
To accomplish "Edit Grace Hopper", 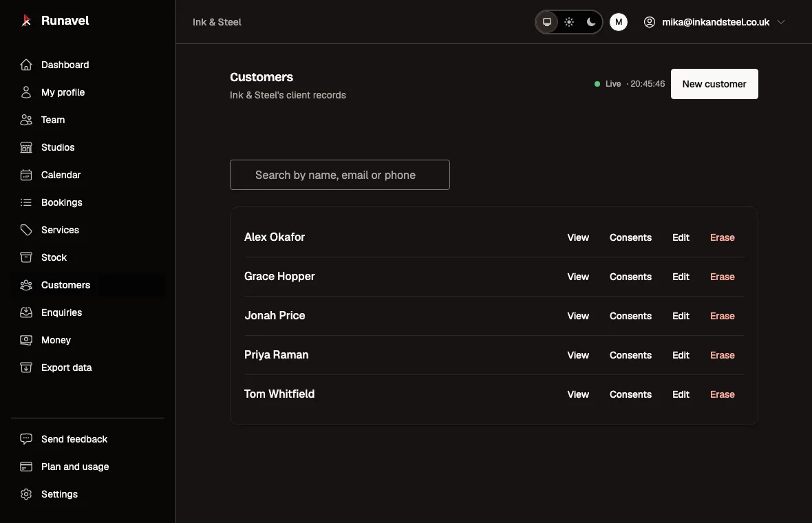I will tap(681, 277).
